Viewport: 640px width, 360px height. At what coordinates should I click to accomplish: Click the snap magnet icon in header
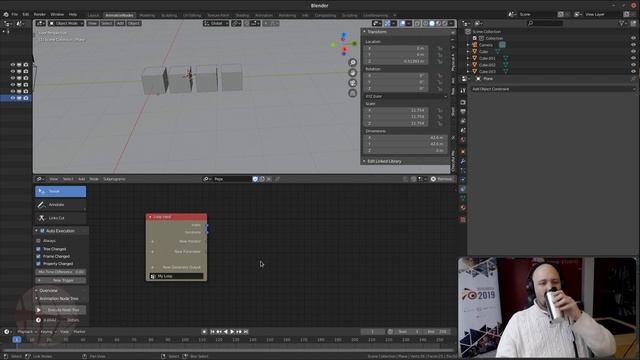click(x=247, y=24)
